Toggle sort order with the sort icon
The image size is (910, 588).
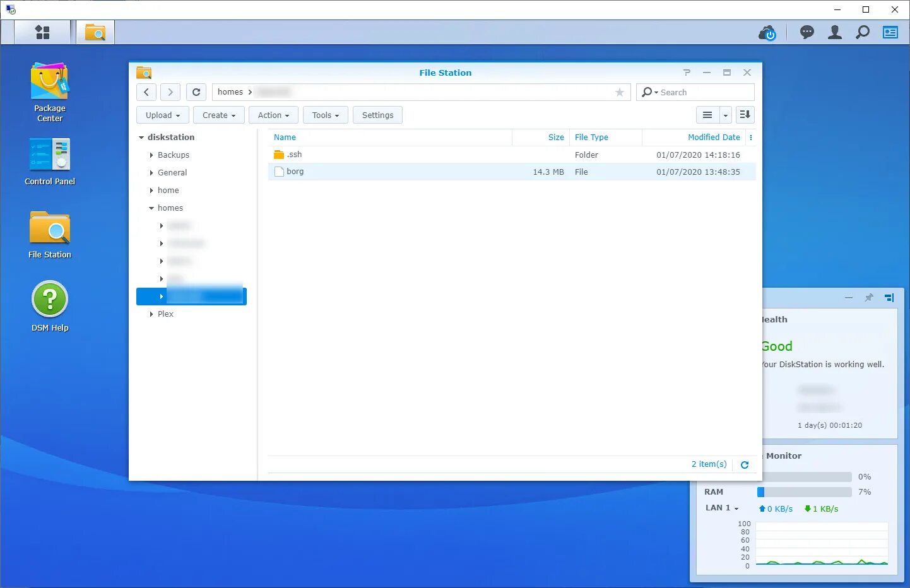coord(744,115)
